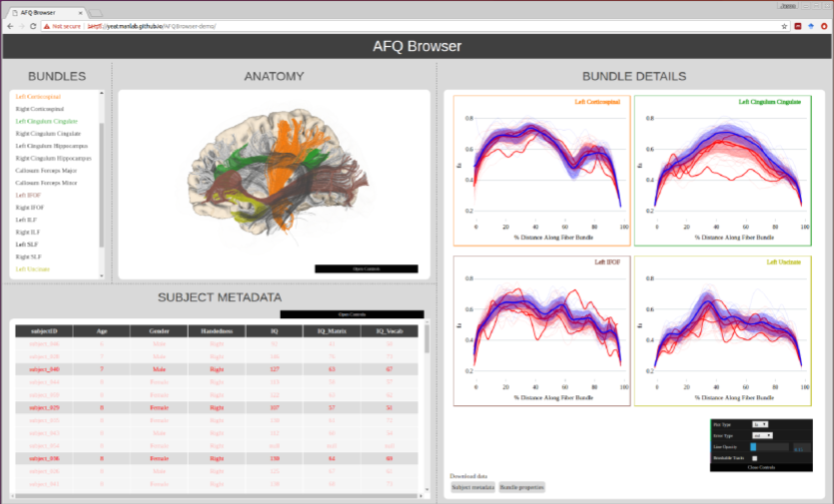Bookmark page with star icon
This screenshot has width=834, height=504.
coord(784,25)
